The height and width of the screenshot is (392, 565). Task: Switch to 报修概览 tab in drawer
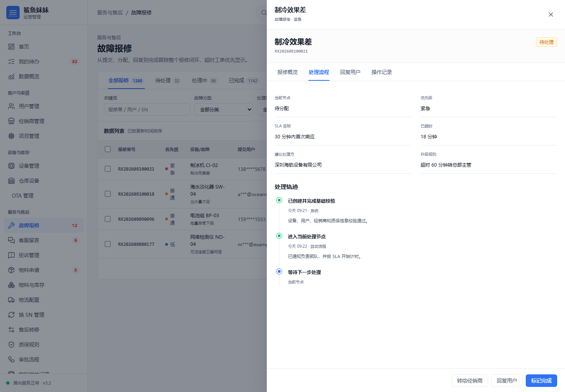coord(288,72)
